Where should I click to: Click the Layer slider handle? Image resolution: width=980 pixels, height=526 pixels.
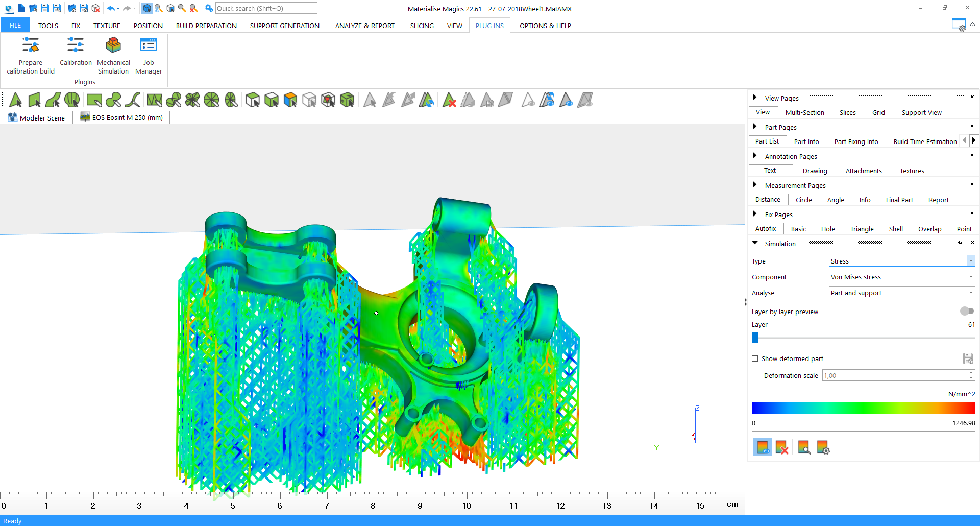pos(755,338)
